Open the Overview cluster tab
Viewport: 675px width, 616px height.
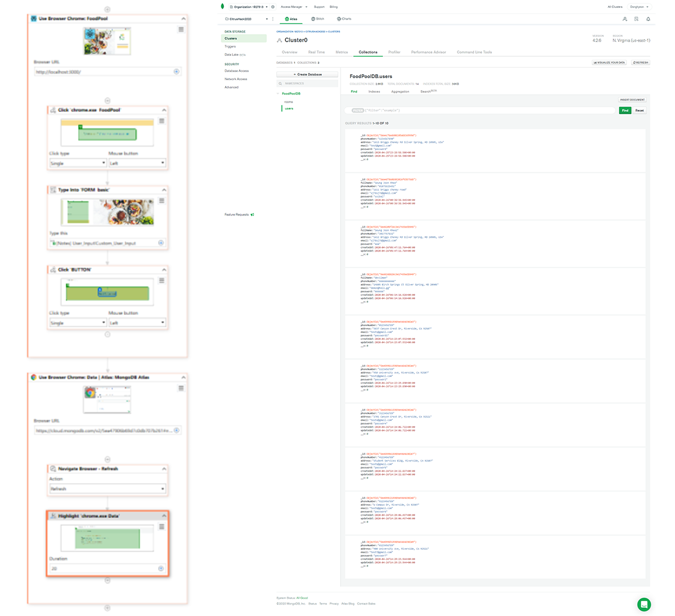coord(289,52)
